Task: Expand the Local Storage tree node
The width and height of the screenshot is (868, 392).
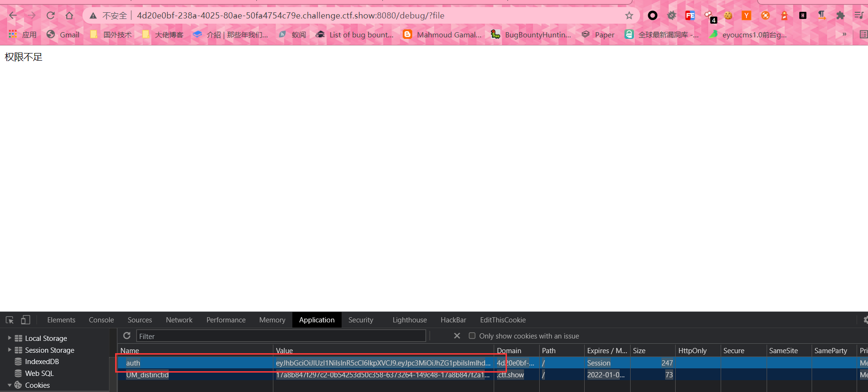Action: tap(9, 338)
